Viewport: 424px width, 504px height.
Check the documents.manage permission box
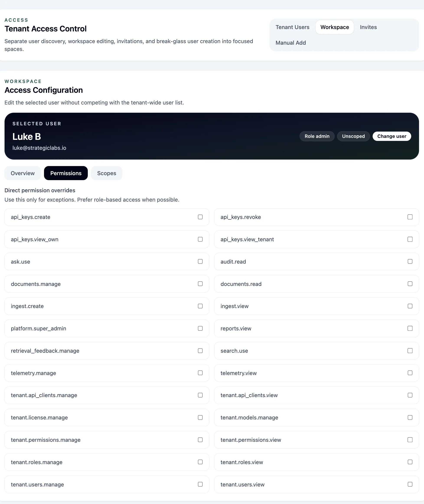200,284
